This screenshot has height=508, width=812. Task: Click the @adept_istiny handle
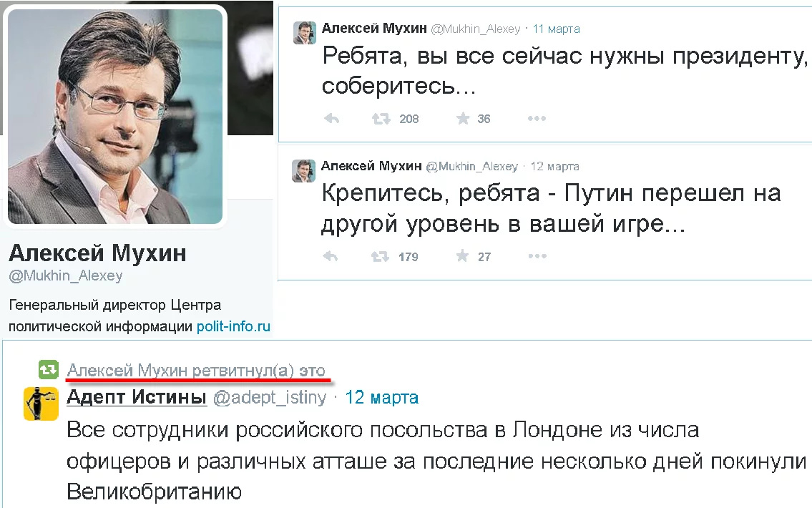tap(270, 398)
